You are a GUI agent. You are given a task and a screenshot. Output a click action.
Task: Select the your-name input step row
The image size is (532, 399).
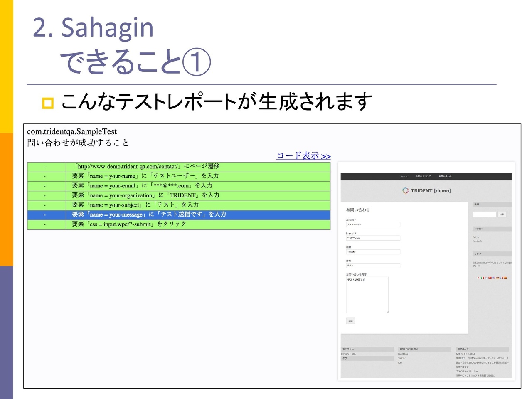tap(179, 176)
